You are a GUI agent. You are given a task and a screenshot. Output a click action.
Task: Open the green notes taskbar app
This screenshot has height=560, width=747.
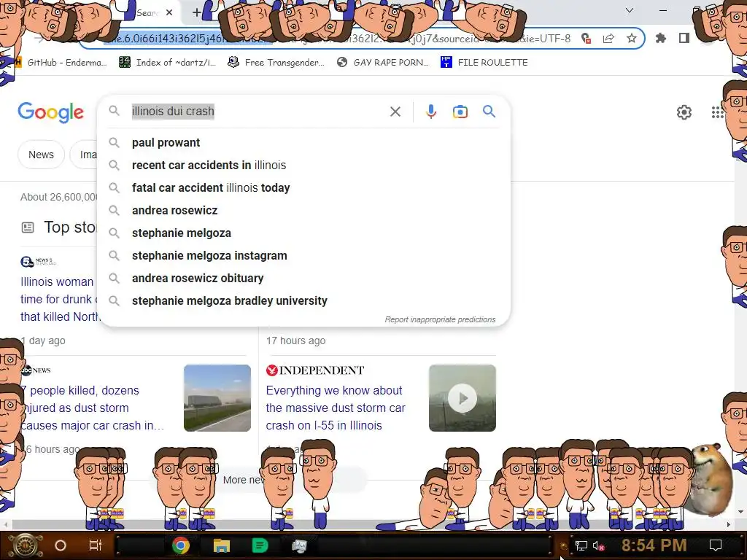[260, 545]
